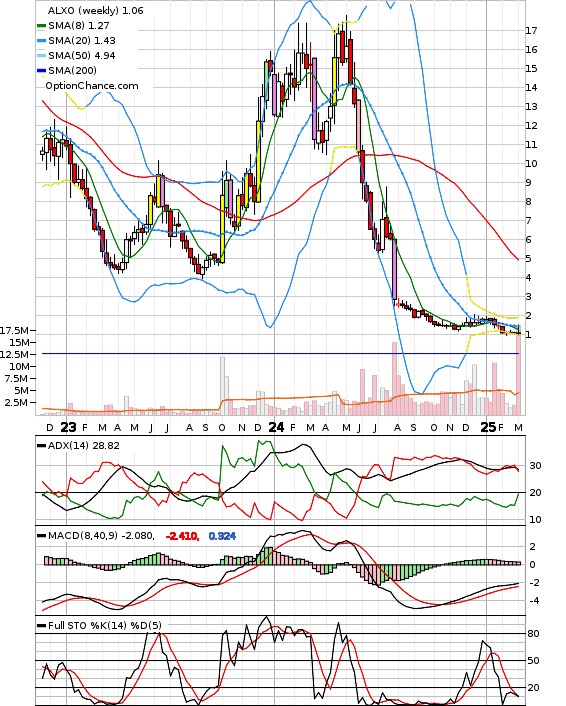Select the Full STO %K(14) %D(5) label
Screen dimensions: 566x706
(x=104, y=625)
